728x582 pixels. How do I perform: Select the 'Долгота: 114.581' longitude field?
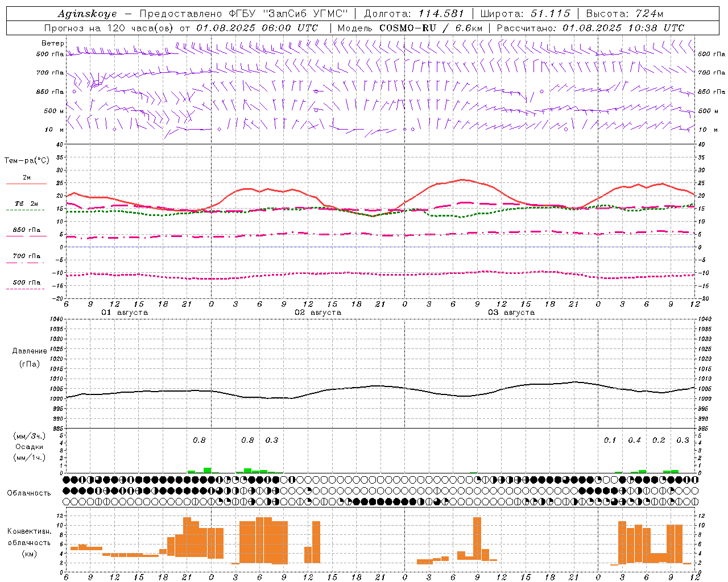pyautogui.click(x=414, y=14)
